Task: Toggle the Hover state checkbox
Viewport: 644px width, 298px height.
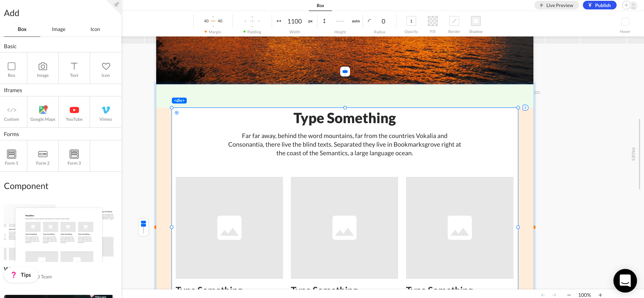Action: click(x=625, y=22)
